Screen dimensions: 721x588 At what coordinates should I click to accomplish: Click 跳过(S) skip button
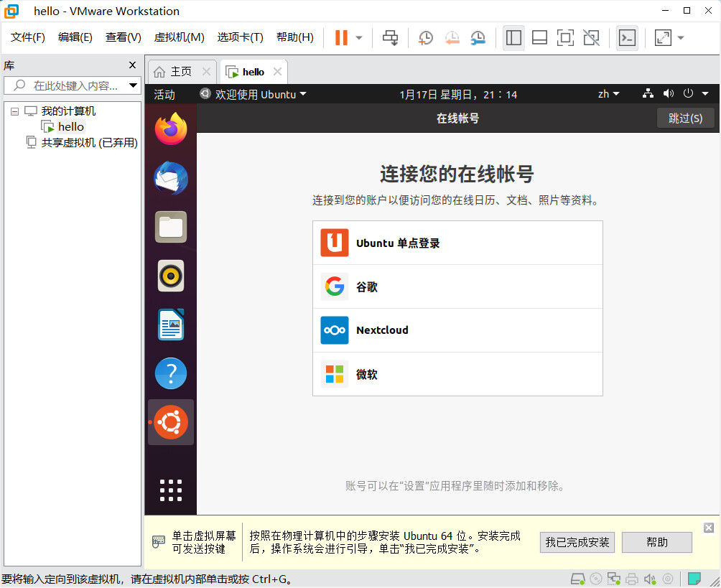coord(685,118)
